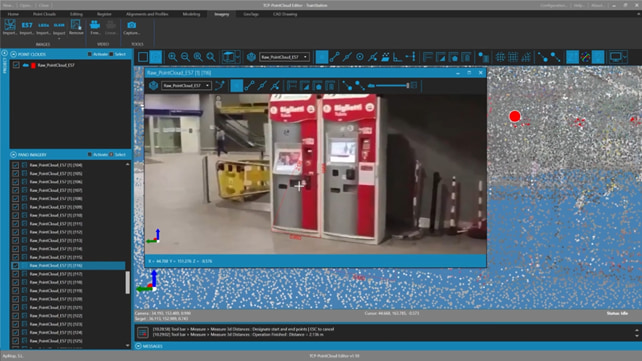
Task: Toggle Activate checkbox in Pano Imagery header
Action: (90, 154)
